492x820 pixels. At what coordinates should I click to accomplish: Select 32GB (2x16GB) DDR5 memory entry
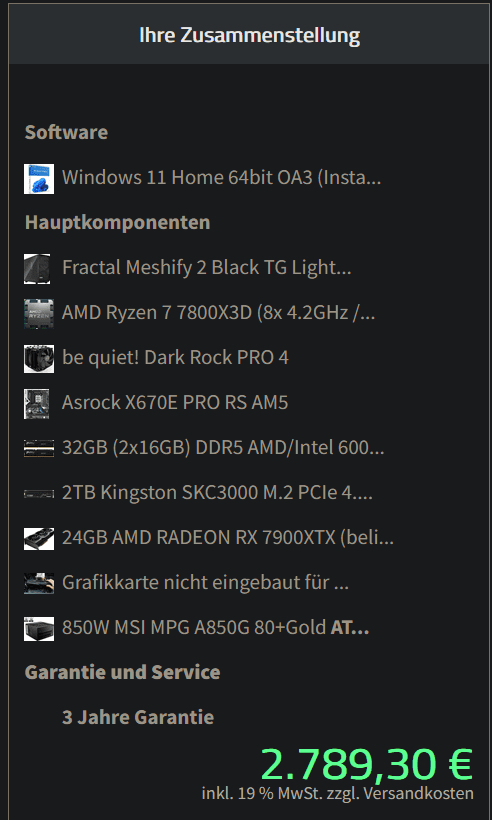click(x=223, y=448)
